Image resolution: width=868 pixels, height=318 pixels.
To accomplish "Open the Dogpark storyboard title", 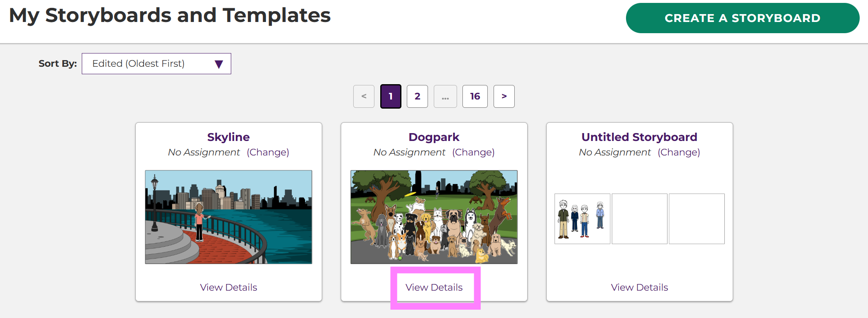I will point(434,137).
